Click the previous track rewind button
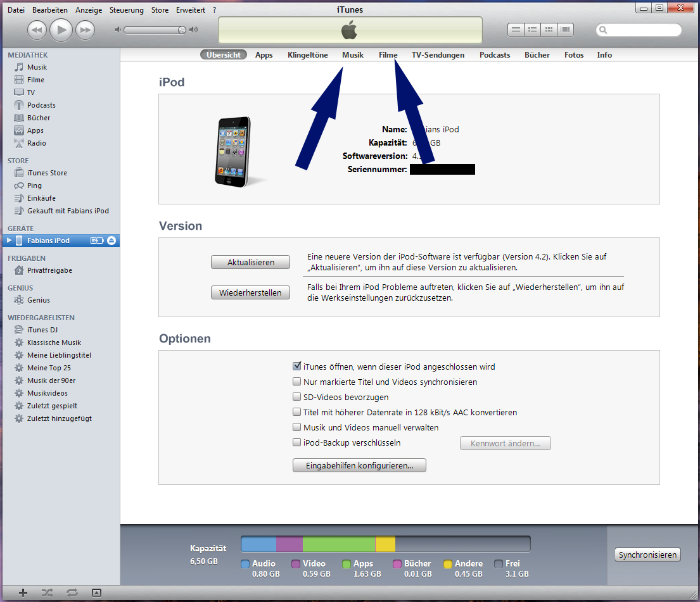The width and height of the screenshot is (700, 602). tap(37, 30)
